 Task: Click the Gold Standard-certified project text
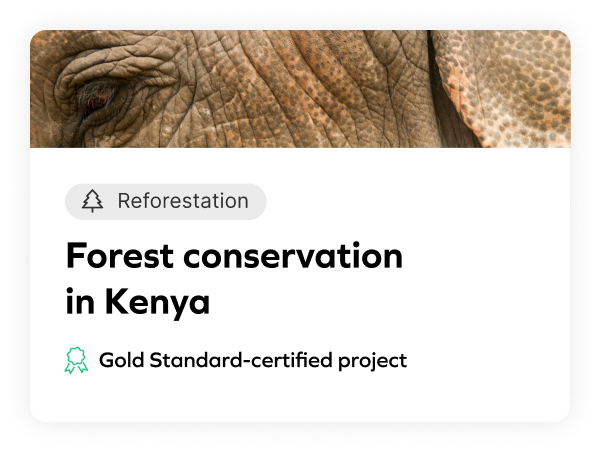pos(252,360)
